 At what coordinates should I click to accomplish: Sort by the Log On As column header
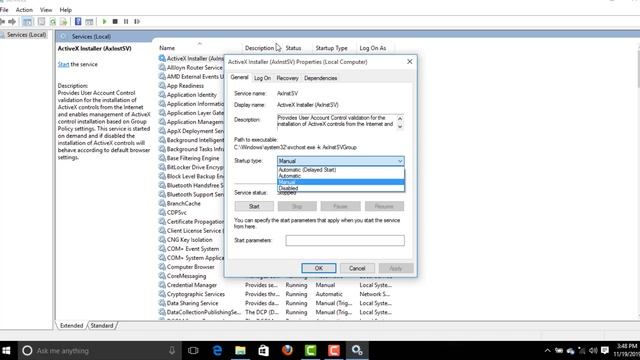click(373, 48)
